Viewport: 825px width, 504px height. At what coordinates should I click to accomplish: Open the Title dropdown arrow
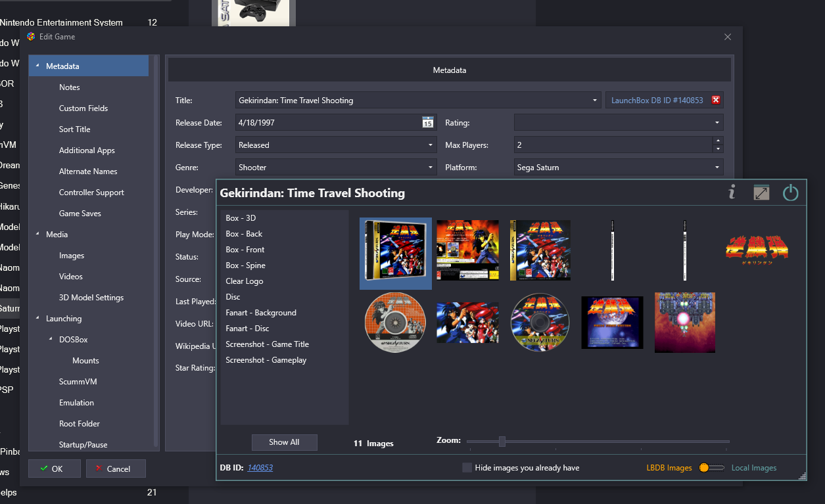point(595,101)
